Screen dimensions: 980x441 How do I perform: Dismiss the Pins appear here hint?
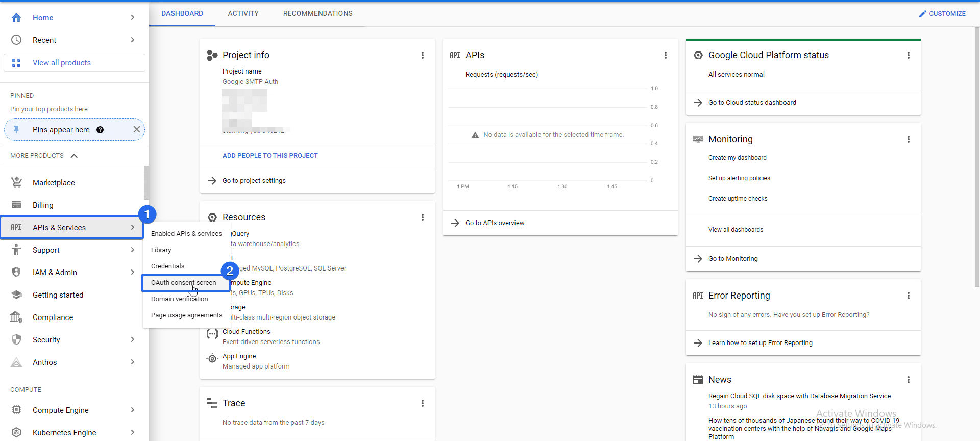pos(137,129)
